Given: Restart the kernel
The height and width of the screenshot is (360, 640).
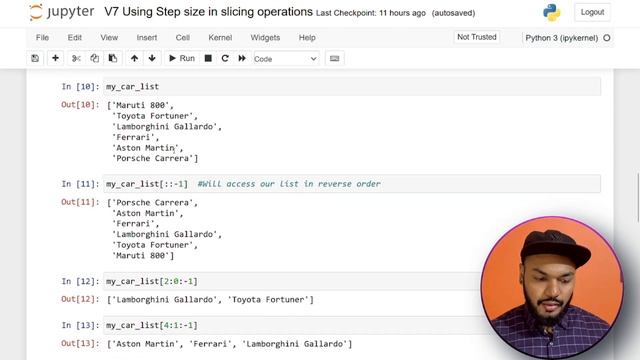Looking at the screenshot, I should click(225, 58).
